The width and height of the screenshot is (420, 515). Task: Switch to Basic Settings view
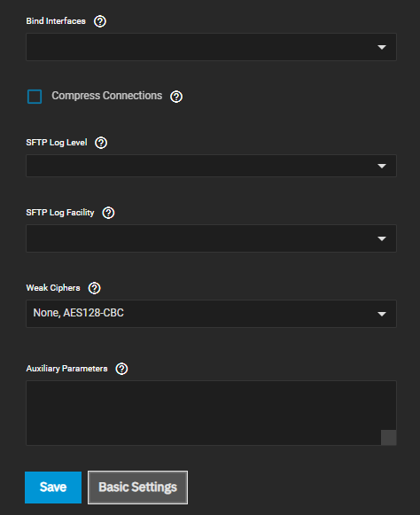[138, 488]
